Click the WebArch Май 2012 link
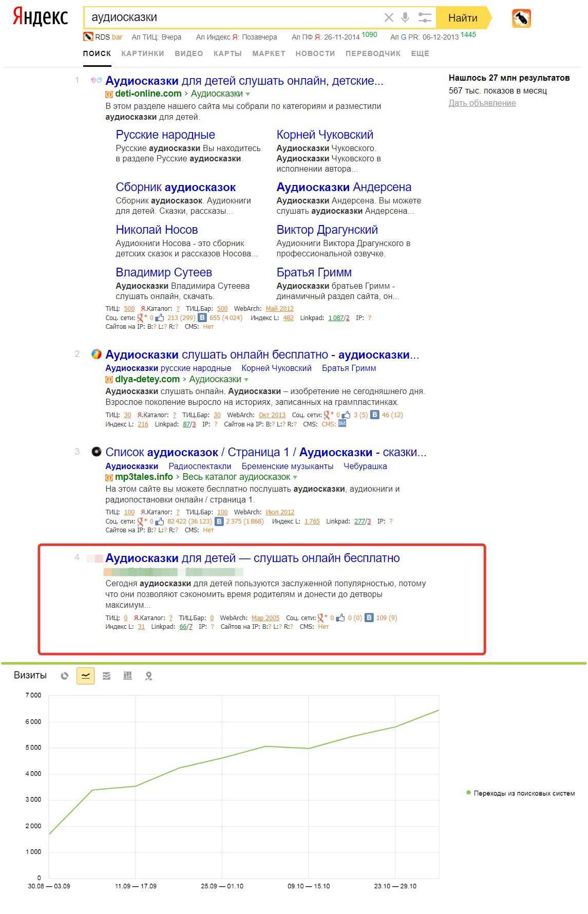Image resolution: width=588 pixels, height=914 pixels. pos(279,309)
